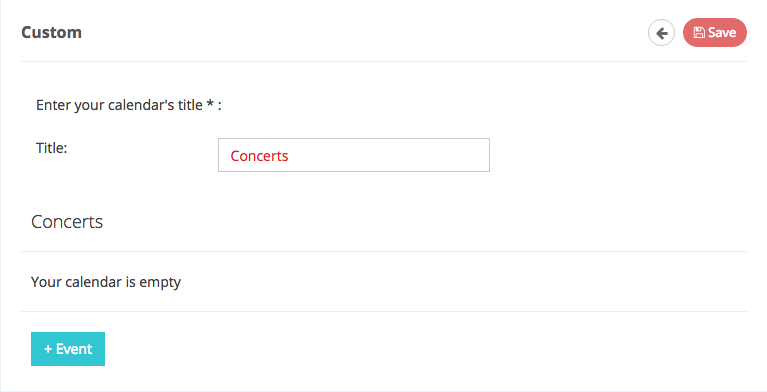The height and width of the screenshot is (392, 767).
Task: Click the word Save on red button
Action: pos(722,33)
